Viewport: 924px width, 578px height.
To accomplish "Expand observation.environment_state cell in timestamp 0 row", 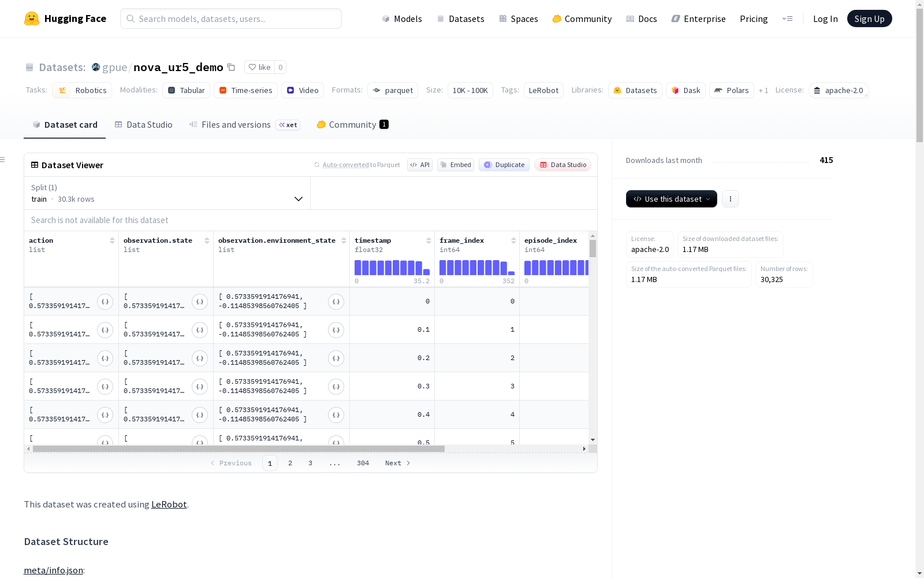I will click(336, 302).
